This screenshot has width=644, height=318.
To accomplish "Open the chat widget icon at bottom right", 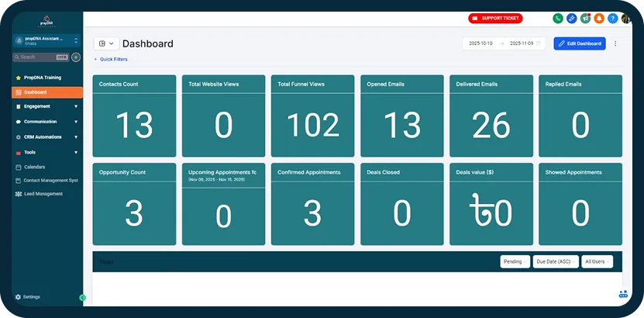I will (623, 294).
